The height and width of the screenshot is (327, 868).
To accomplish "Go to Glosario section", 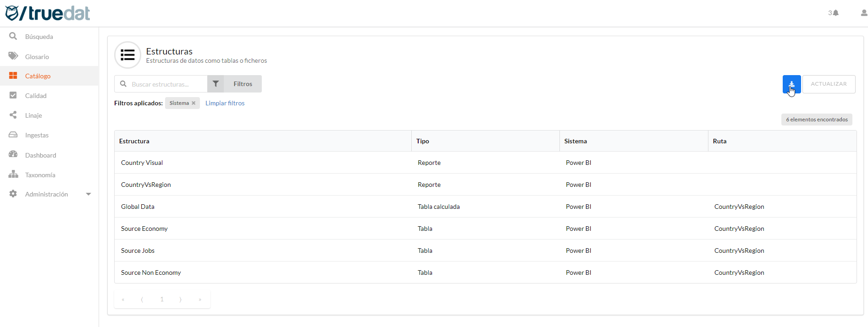I will point(37,57).
